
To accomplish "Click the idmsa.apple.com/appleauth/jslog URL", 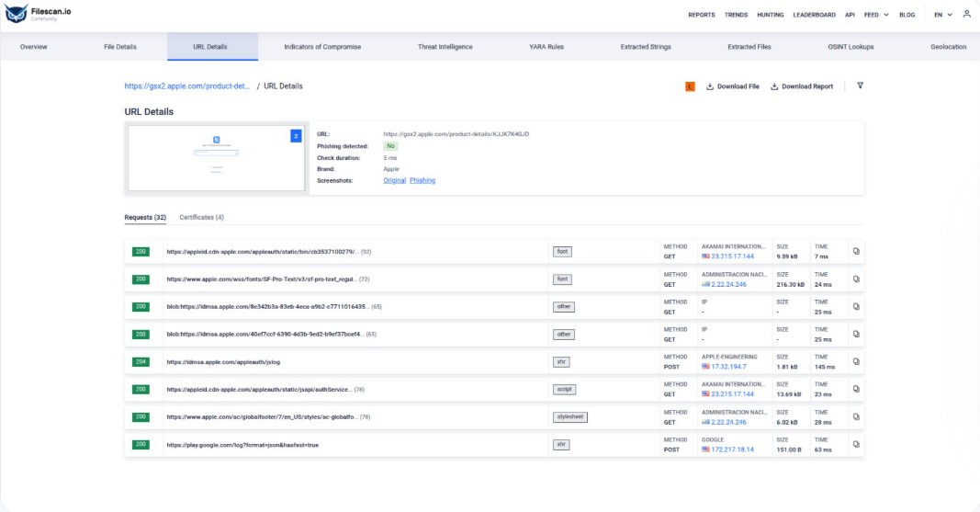I will pyautogui.click(x=223, y=362).
